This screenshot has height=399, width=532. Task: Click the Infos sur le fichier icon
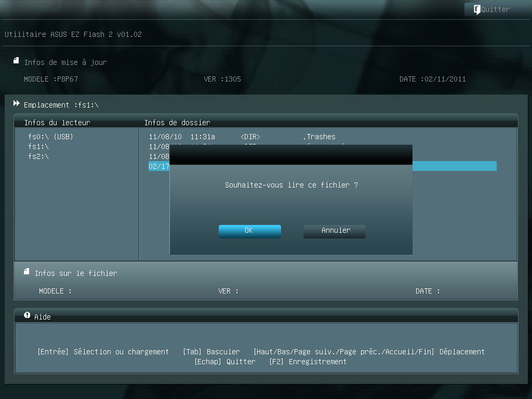[x=26, y=271]
